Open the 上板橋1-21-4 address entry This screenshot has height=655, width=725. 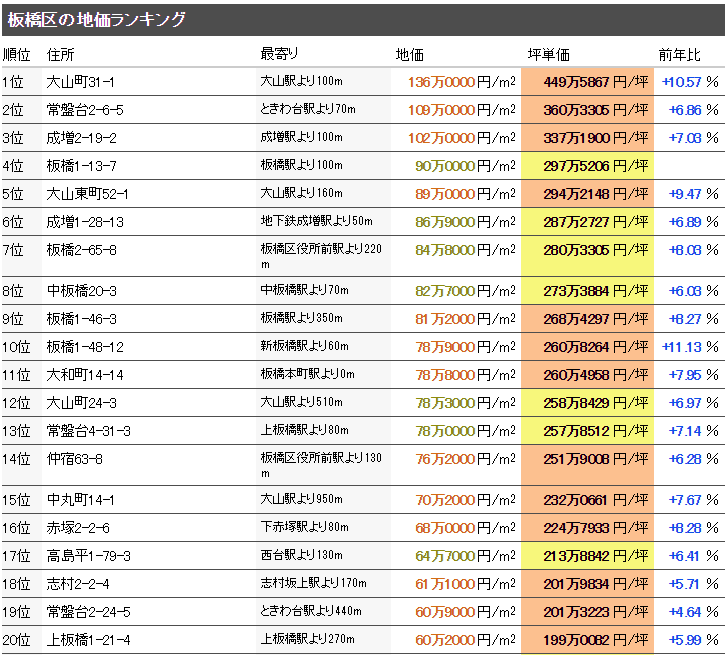(88, 640)
